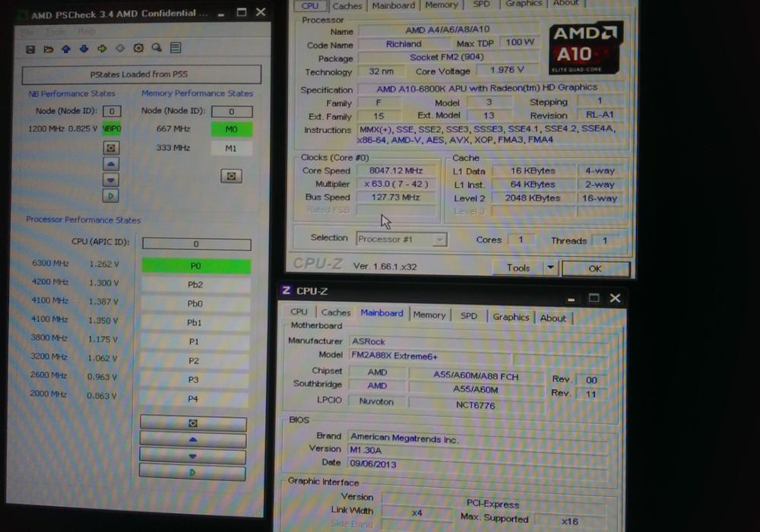Click the gear button under NB Performance States
760x532 pixels.
111,147
